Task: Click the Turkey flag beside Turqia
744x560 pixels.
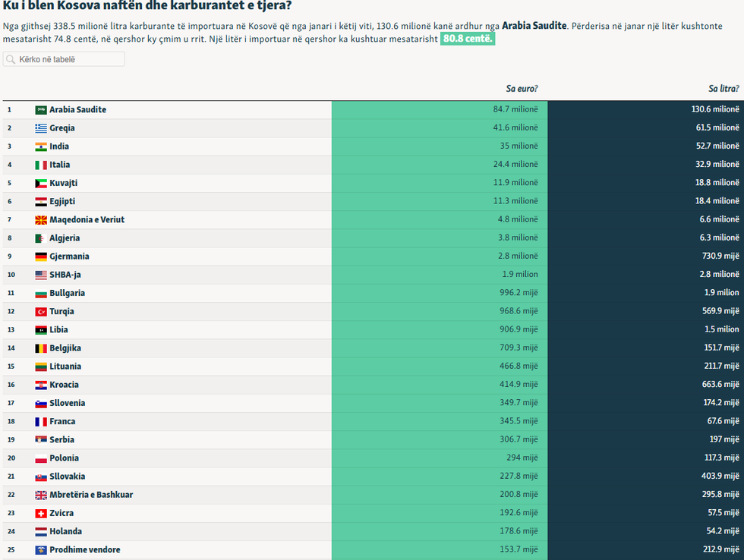Action: tap(41, 312)
